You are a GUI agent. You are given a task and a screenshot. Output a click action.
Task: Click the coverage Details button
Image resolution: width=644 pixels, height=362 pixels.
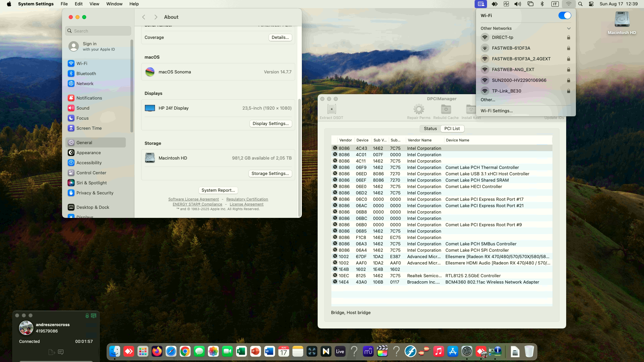(280, 38)
